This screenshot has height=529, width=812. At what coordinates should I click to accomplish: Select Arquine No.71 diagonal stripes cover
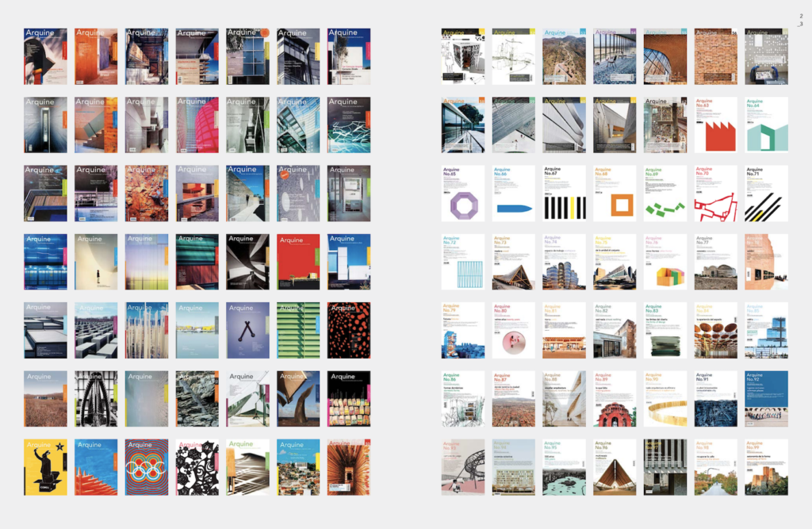767,194
